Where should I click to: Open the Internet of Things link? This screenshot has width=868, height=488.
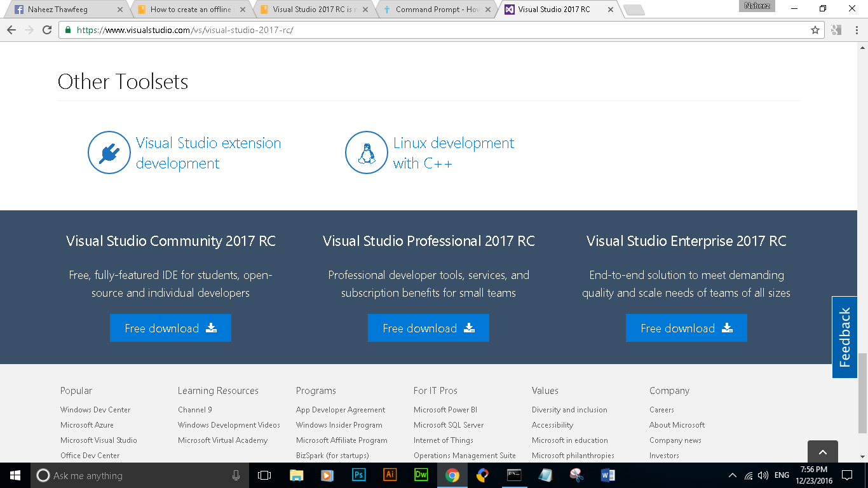tap(444, 440)
